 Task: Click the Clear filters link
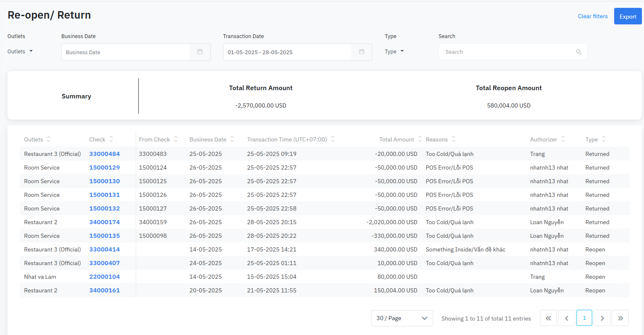pyautogui.click(x=593, y=17)
